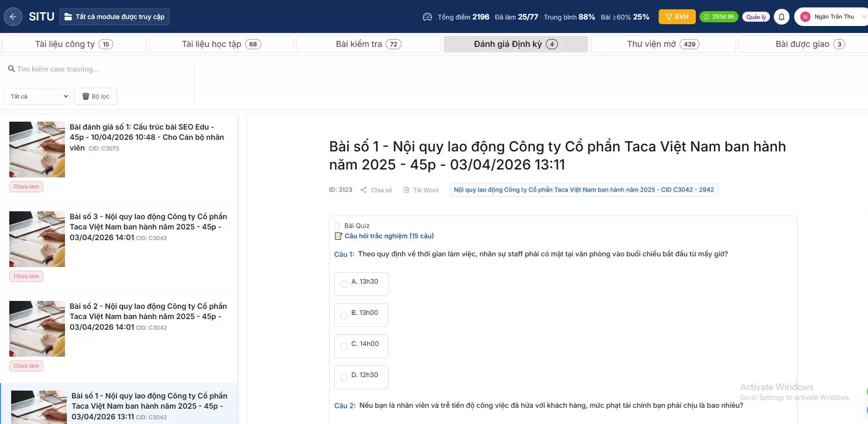
Task: Click Chưa làm badge under Bài đánh giá số 1
Action: [x=26, y=187]
